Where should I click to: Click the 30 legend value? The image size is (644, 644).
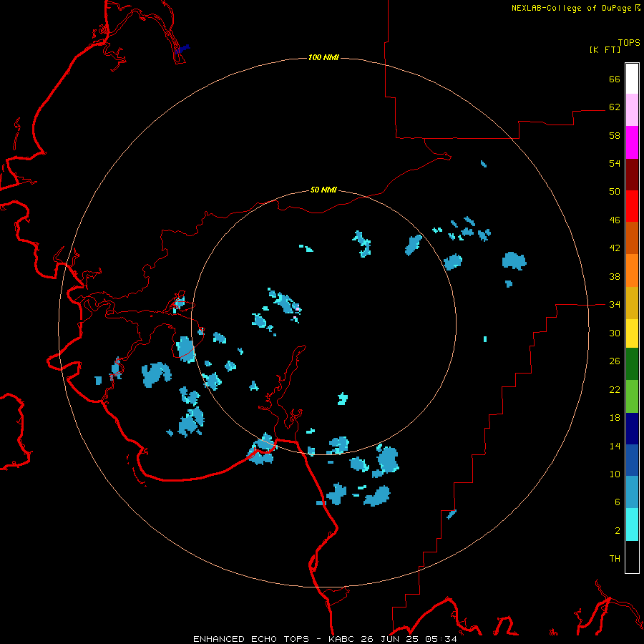(x=615, y=333)
